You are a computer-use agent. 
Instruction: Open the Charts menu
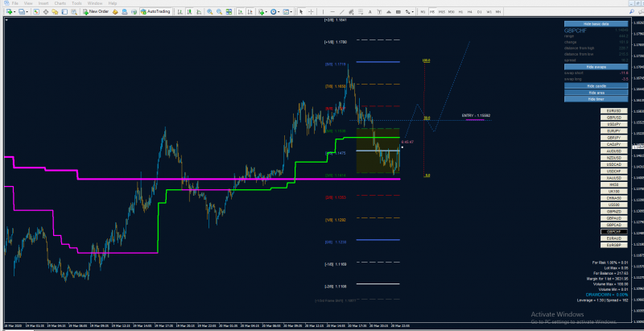[x=60, y=3]
